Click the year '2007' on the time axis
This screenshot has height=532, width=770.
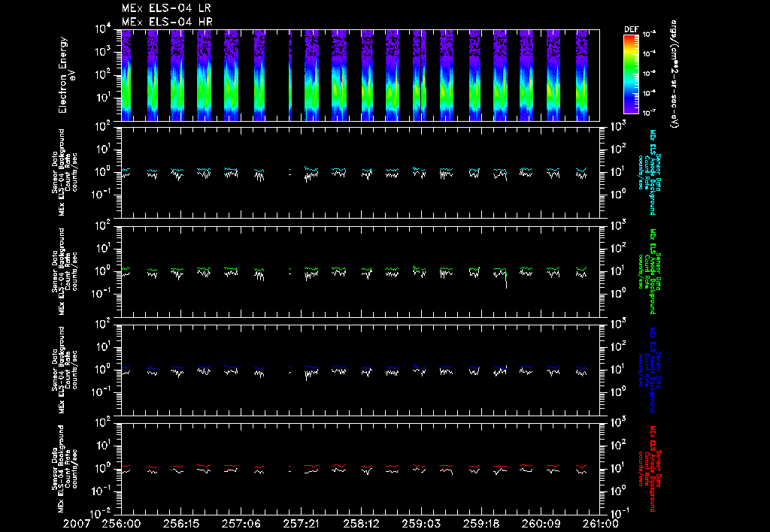click(77, 524)
